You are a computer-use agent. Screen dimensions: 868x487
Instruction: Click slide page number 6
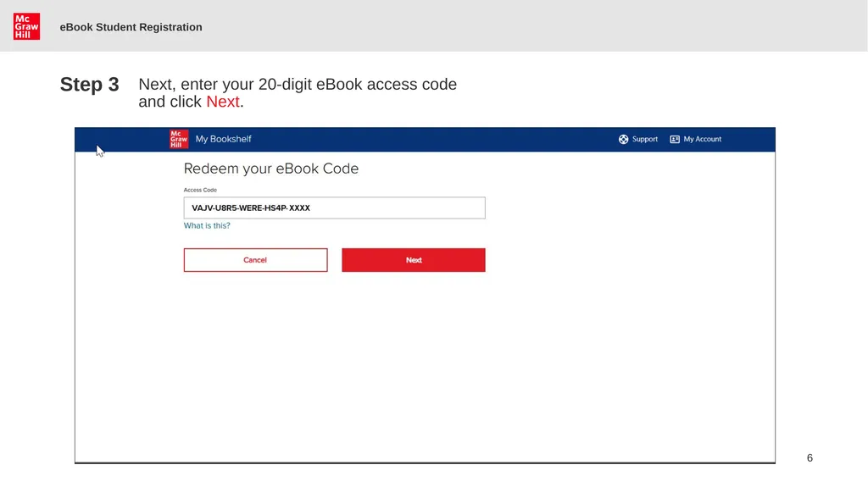tap(810, 458)
